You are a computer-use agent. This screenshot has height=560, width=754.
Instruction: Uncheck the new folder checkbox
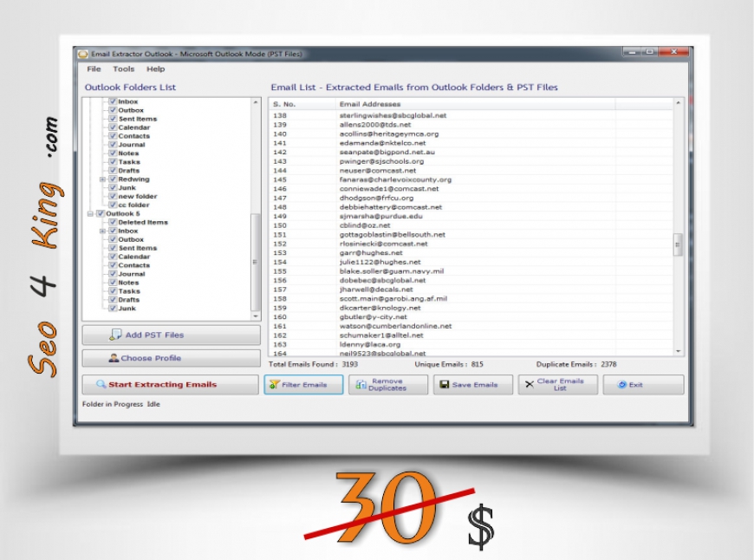pos(113,196)
